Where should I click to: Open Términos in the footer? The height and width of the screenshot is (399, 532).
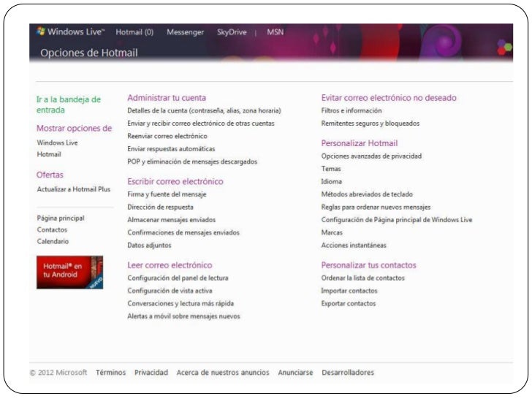[x=110, y=373]
